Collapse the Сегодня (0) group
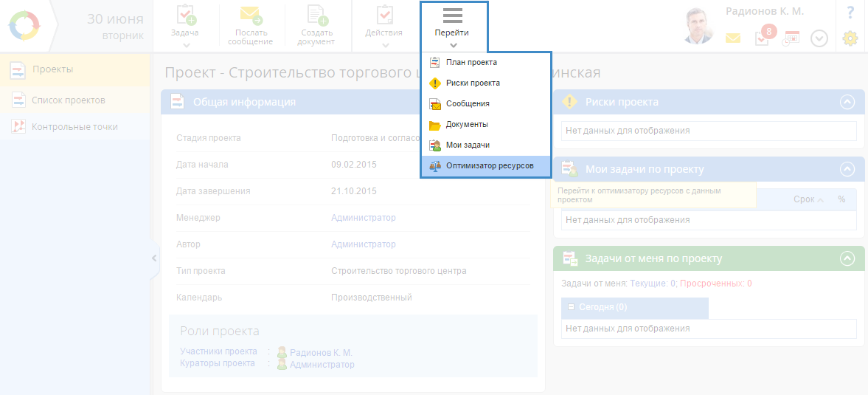The width and height of the screenshot is (868, 395). pyautogui.click(x=572, y=307)
